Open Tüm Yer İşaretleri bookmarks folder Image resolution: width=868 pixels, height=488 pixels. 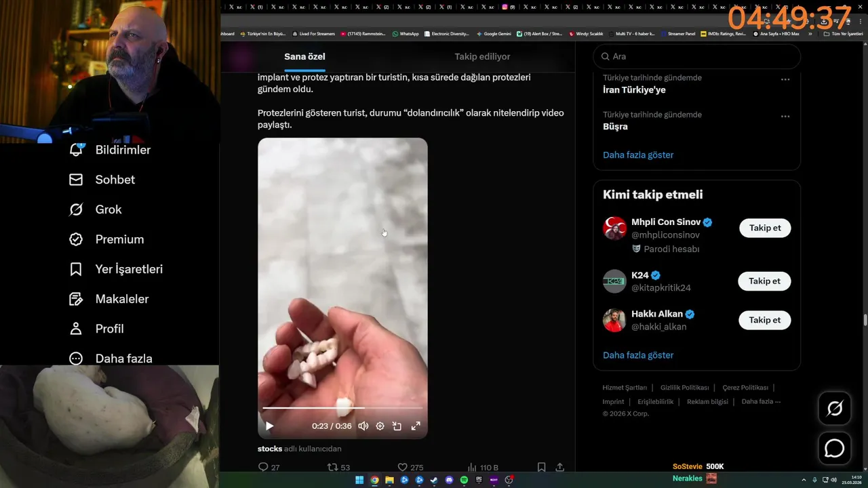tap(843, 34)
